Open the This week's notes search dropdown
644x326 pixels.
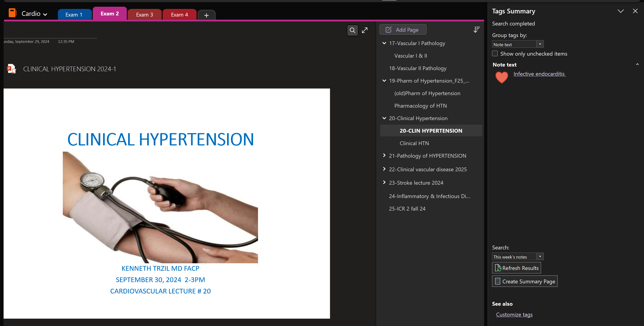[540, 257]
